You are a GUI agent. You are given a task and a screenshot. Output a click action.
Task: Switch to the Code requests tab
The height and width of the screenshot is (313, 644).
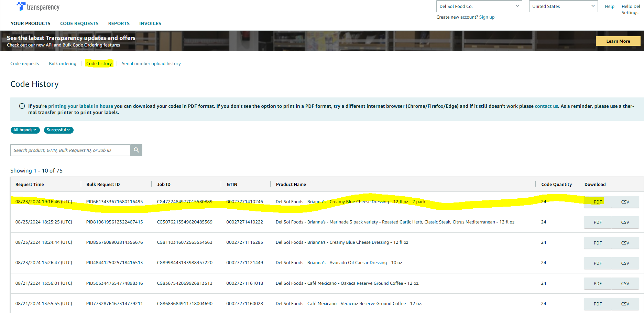25,63
